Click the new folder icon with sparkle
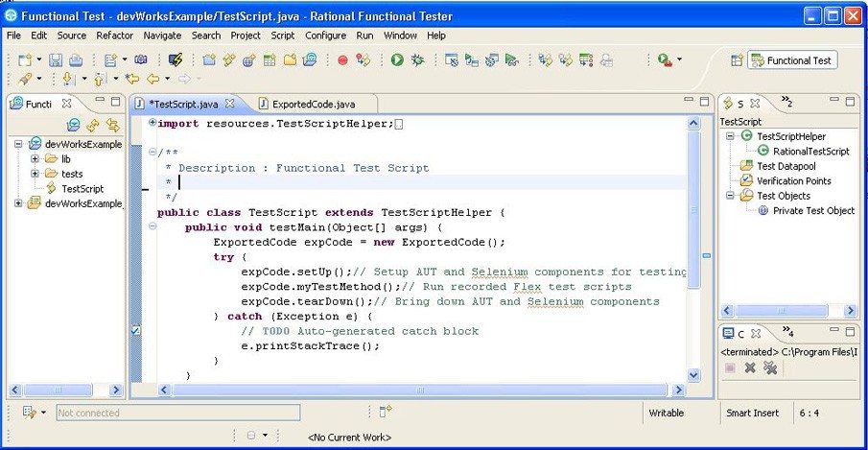The height and width of the screenshot is (450, 868). [x=290, y=59]
